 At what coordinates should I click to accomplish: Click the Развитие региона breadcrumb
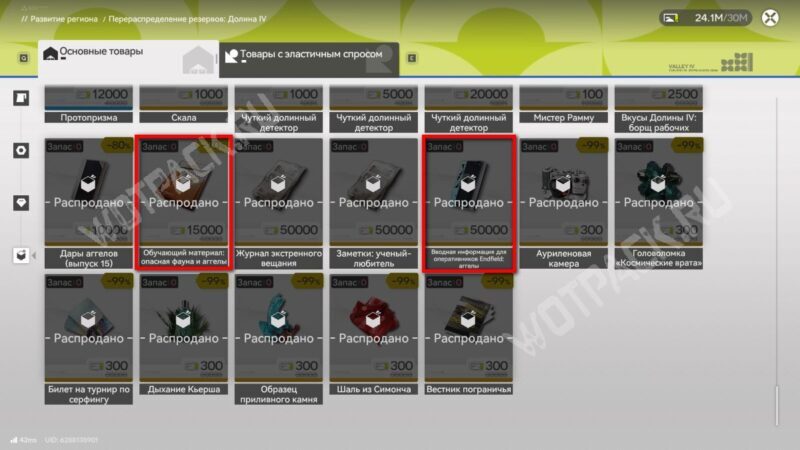[64, 19]
